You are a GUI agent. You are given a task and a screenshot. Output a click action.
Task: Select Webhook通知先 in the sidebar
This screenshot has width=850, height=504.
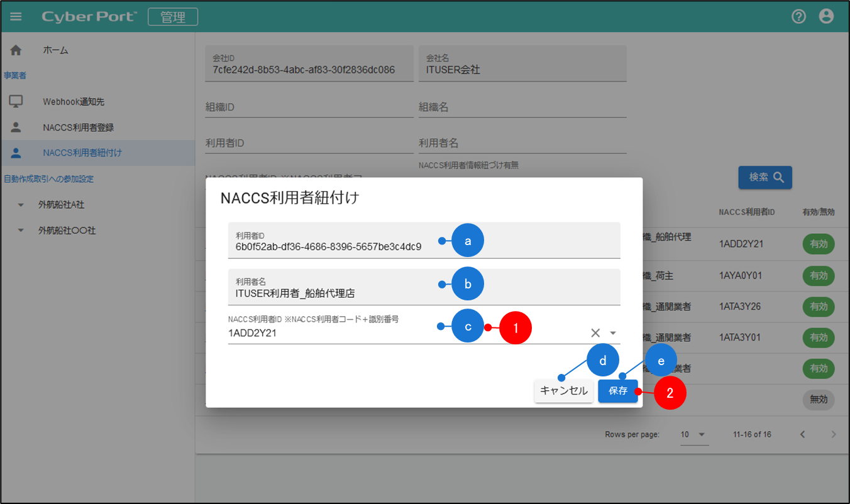click(69, 101)
